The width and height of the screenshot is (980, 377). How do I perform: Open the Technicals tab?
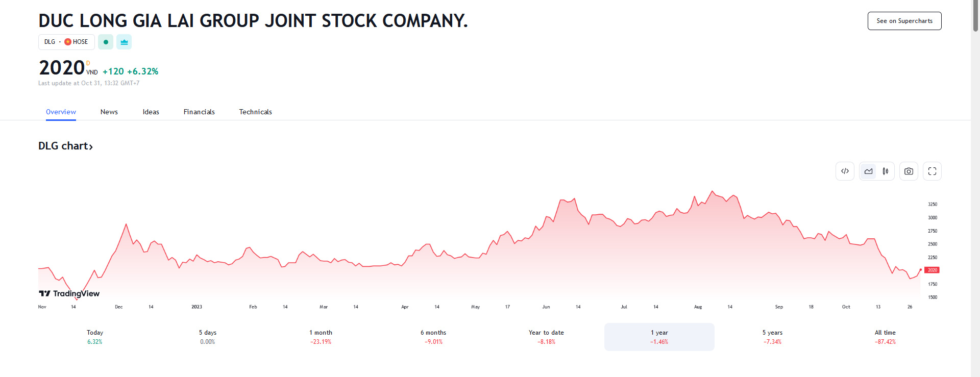[x=255, y=112]
